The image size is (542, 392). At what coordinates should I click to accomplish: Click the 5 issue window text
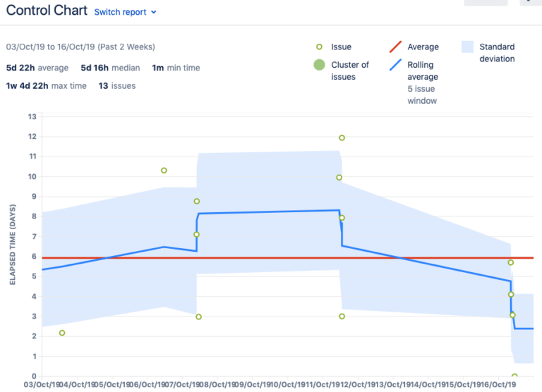[x=422, y=95]
